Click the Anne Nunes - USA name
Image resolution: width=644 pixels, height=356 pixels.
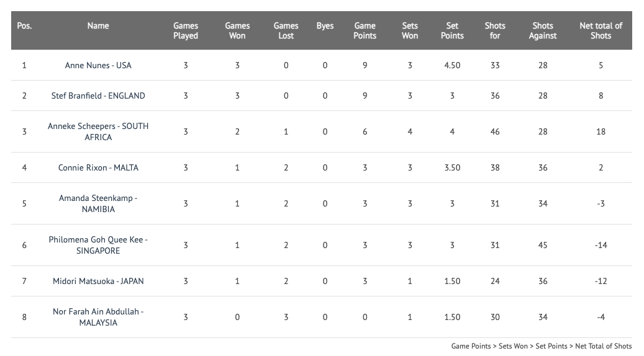click(x=98, y=65)
